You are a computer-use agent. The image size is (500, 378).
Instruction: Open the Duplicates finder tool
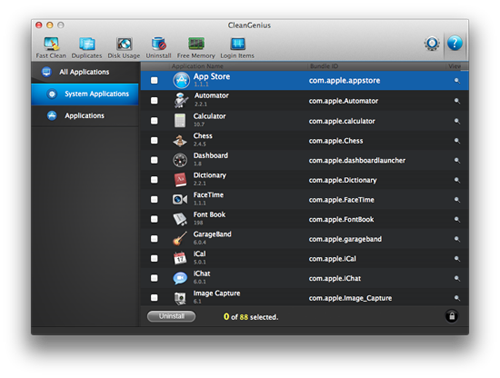point(87,47)
